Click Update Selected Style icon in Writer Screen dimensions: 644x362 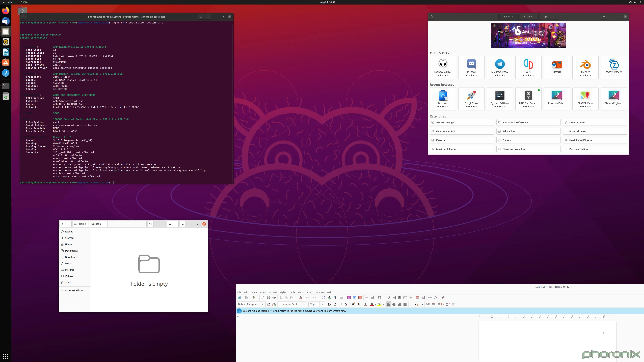[269, 304]
